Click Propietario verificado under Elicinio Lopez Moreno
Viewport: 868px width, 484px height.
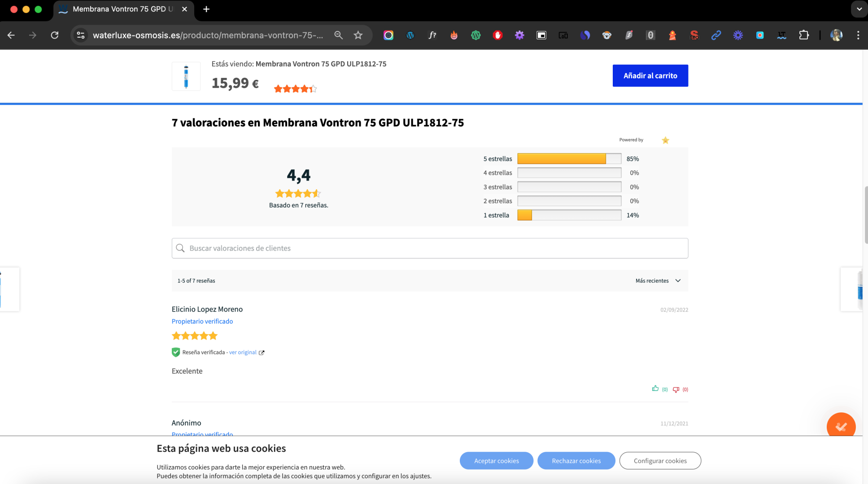pyautogui.click(x=202, y=321)
